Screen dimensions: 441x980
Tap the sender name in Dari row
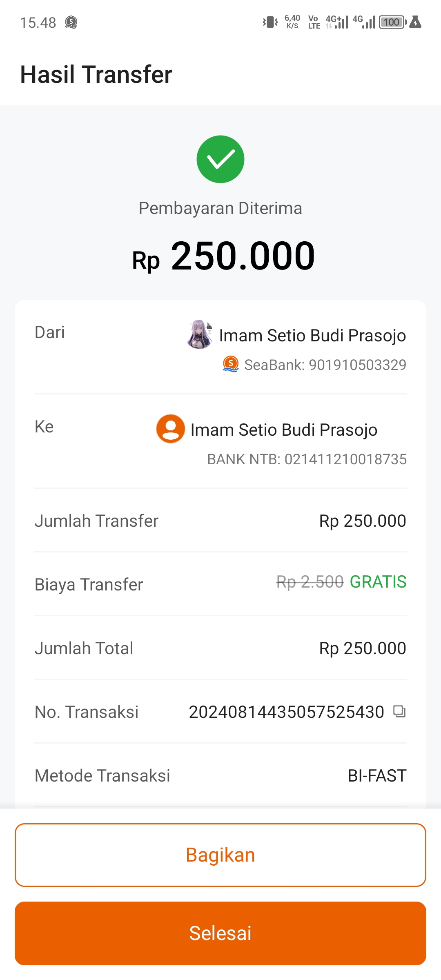pos(312,336)
